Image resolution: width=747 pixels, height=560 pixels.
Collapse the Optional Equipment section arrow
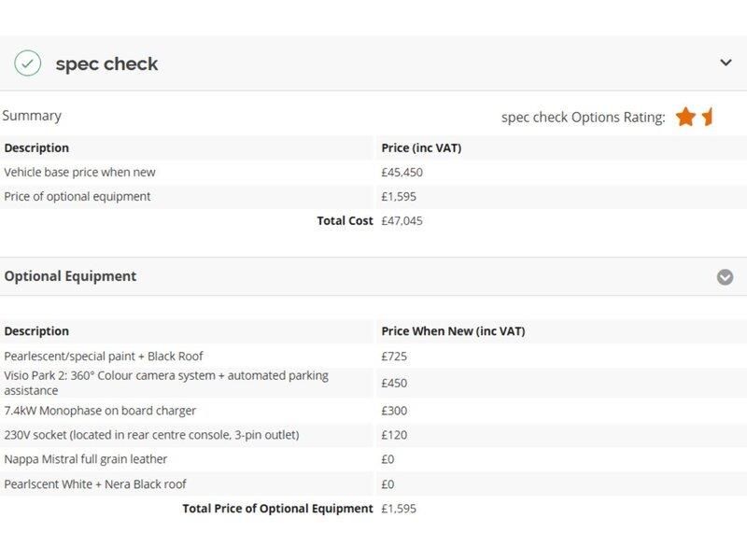(726, 276)
